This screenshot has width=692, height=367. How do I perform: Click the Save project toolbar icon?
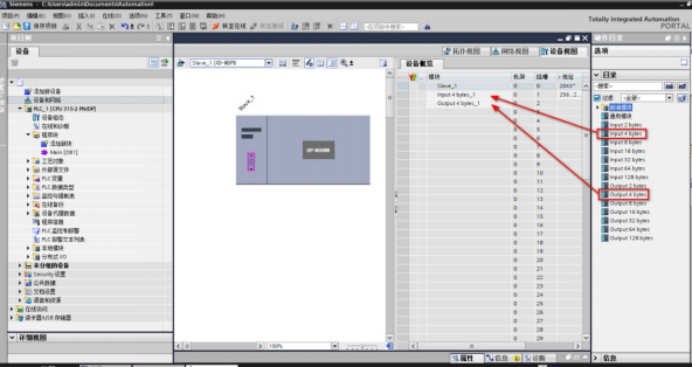point(27,26)
